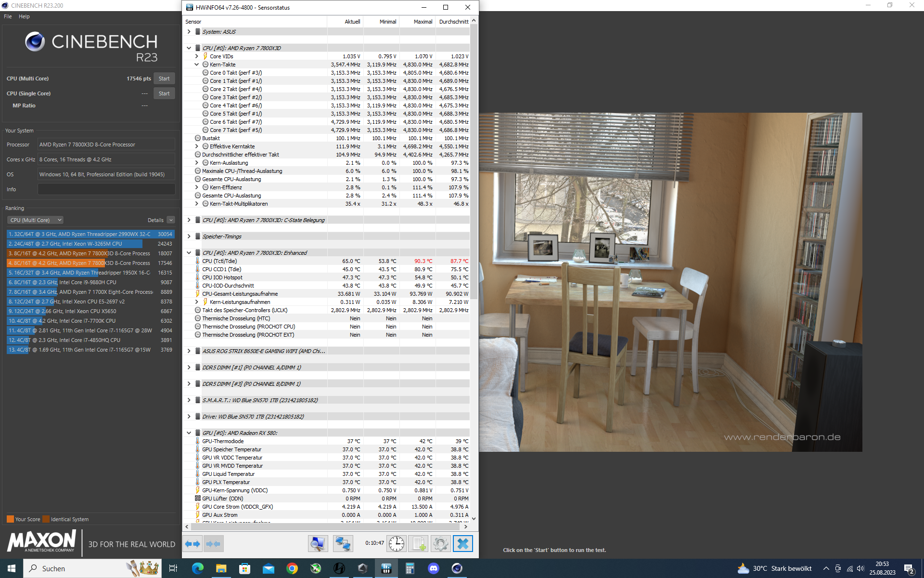
Task: Open the HWiNFO system summary magnifier icon
Action: pyautogui.click(x=318, y=544)
